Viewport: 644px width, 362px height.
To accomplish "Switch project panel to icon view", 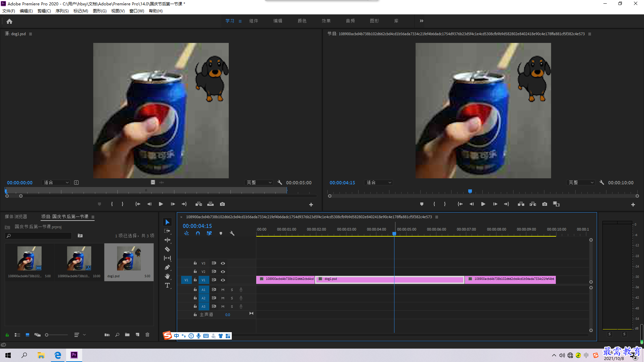I will pyautogui.click(x=28, y=335).
